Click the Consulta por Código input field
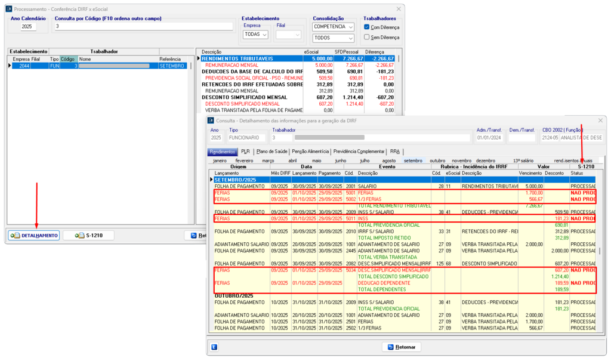 pos(143,27)
